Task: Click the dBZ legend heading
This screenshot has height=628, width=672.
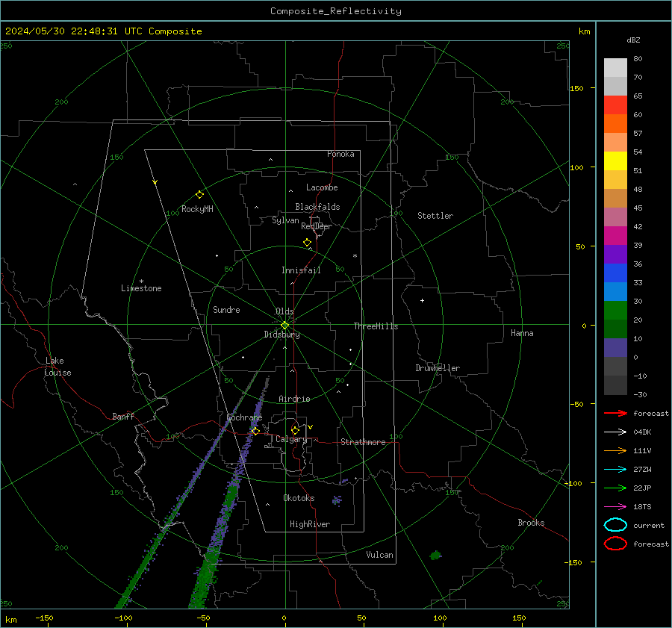Action: [633, 40]
